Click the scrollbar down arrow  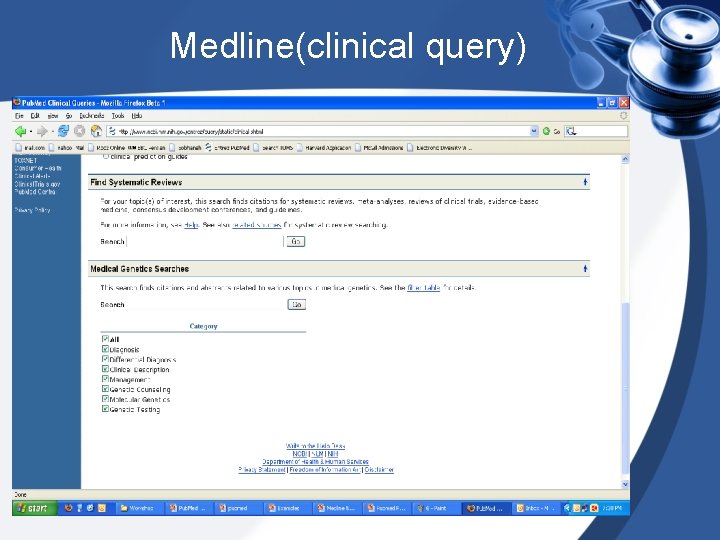pos(625,484)
